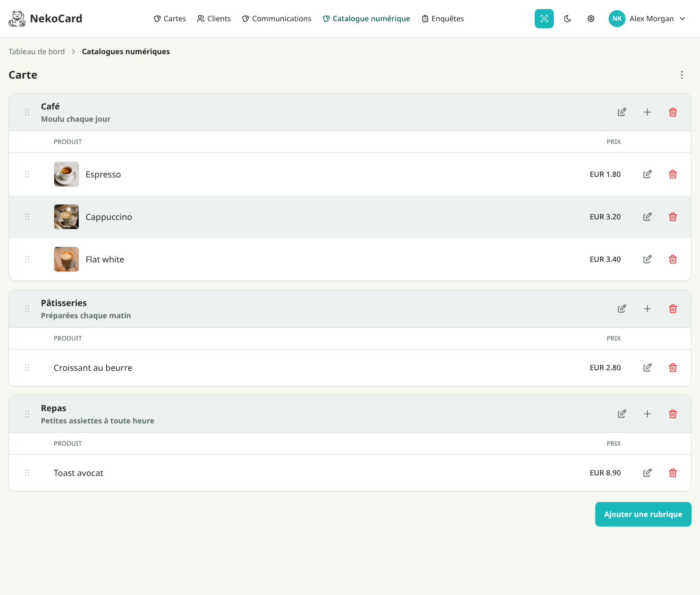
Task: Open Enquêtes menu item
Action: tap(443, 19)
